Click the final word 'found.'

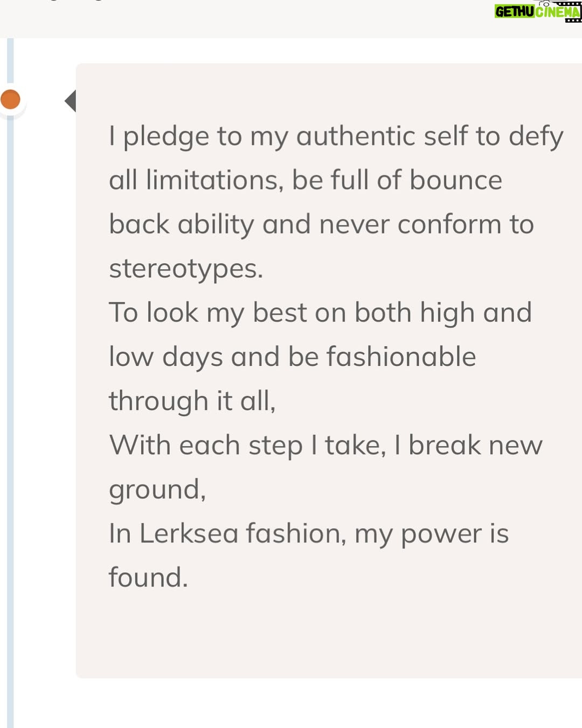(148, 578)
